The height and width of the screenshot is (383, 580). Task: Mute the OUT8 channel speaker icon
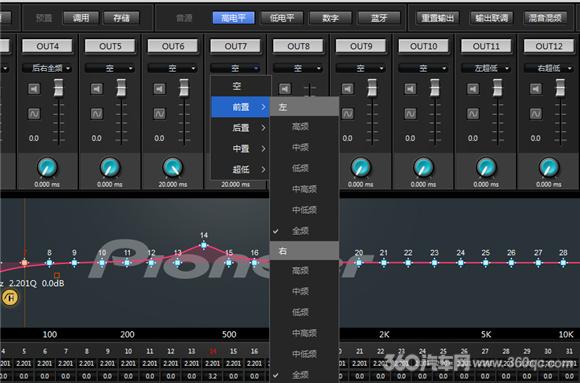[x=285, y=89]
